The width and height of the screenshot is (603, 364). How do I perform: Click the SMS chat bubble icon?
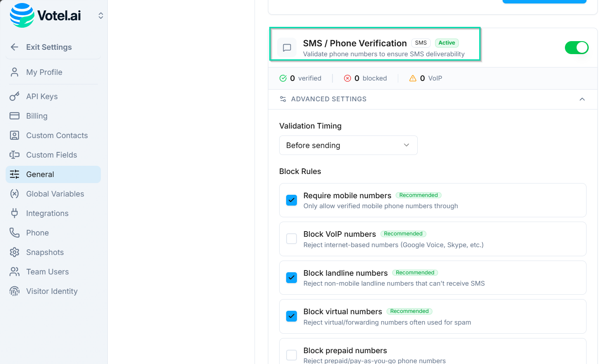click(287, 48)
